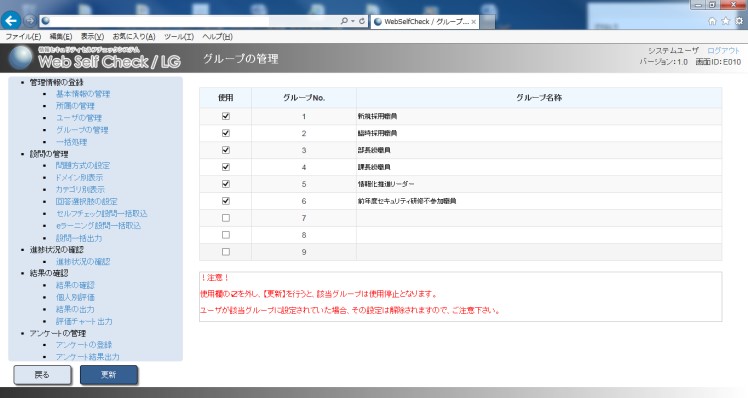Open the blue 結果の確認 link

coord(75,285)
